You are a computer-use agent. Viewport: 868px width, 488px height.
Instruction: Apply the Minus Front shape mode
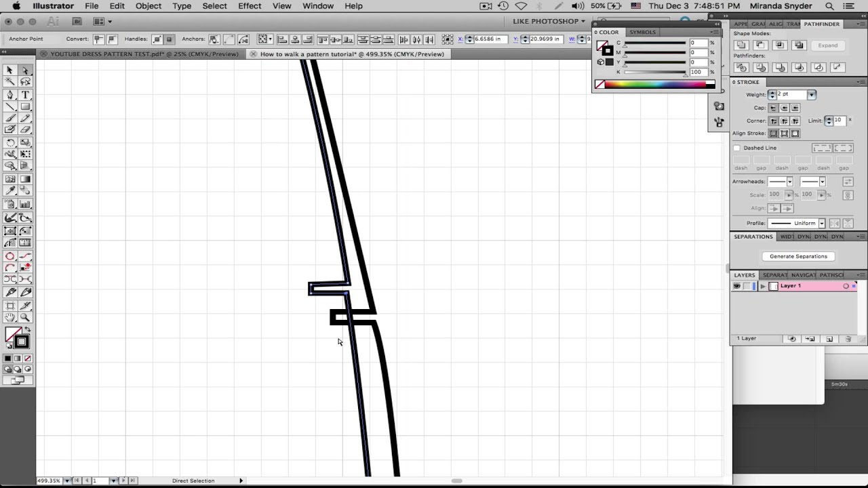[x=760, y=45]
